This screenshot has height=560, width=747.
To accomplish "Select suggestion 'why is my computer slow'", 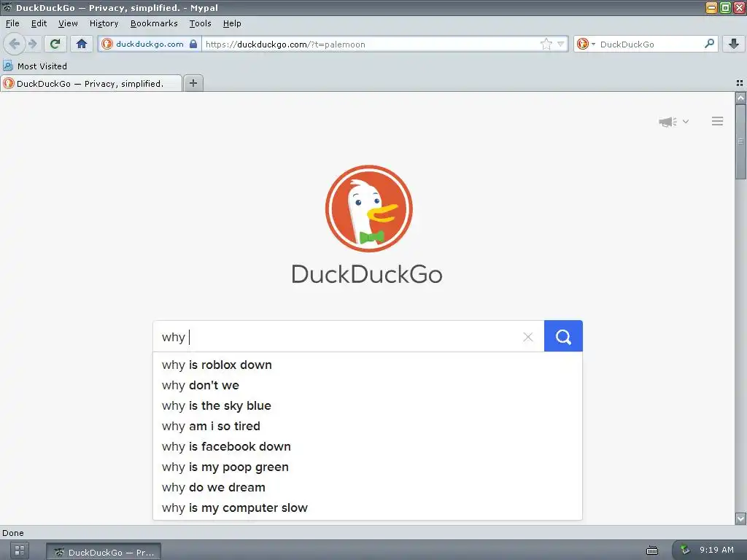I will coord(368,507).
